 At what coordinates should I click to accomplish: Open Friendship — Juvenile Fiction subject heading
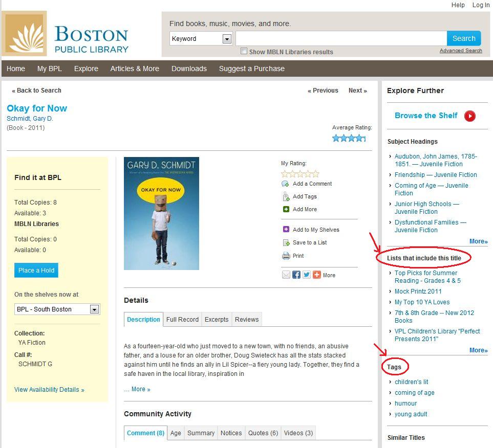(x=436, y=175)
